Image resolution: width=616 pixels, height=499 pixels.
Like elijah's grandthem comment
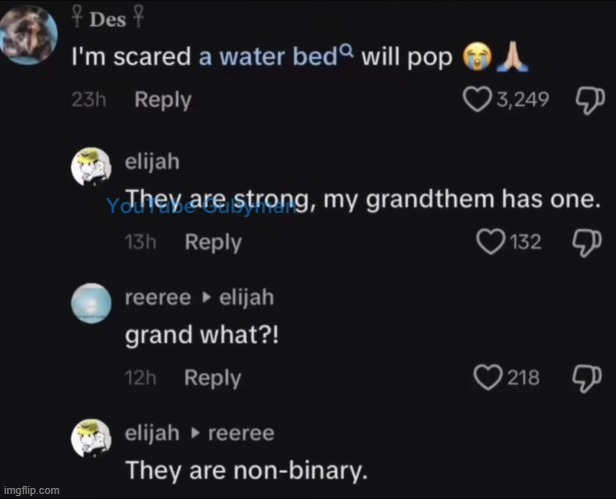(492, 241)
